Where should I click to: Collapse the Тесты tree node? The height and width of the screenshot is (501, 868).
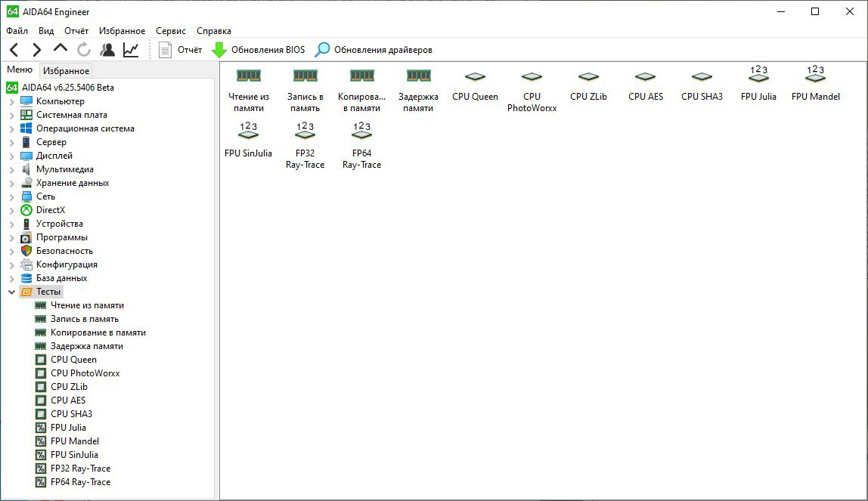pyautogui.click(x=11, y=292)
